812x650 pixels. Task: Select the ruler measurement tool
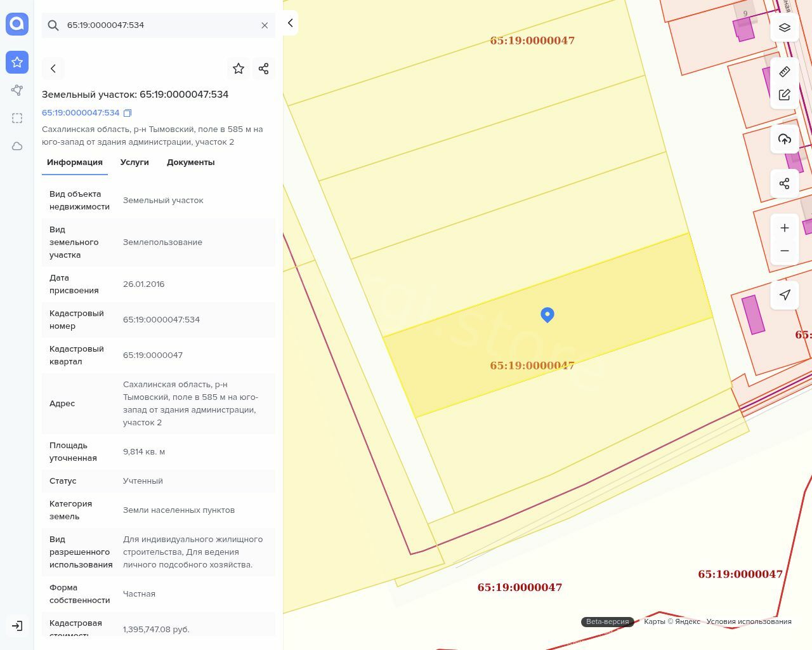coord(784,72)
